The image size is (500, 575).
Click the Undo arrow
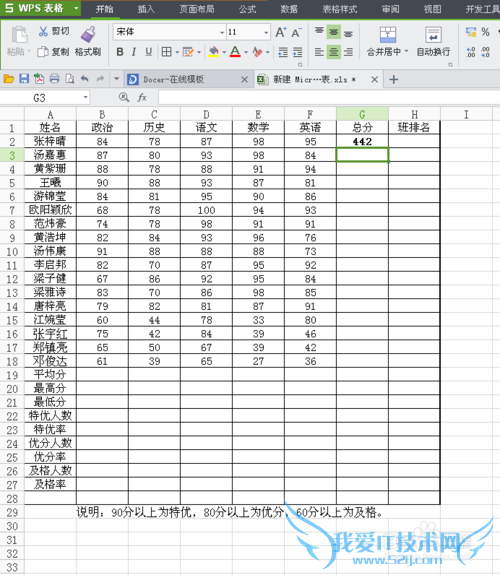(x=85, y=78)
